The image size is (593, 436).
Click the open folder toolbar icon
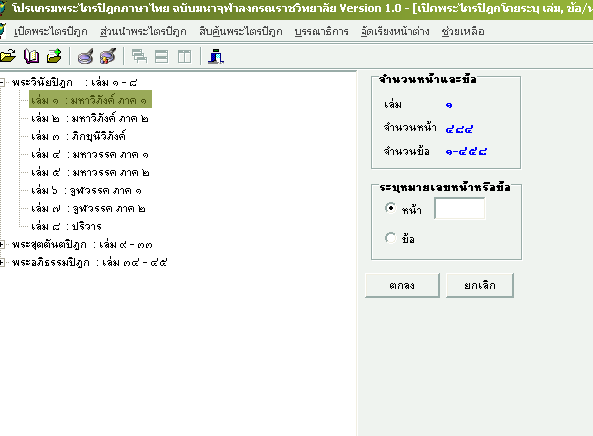8,57
